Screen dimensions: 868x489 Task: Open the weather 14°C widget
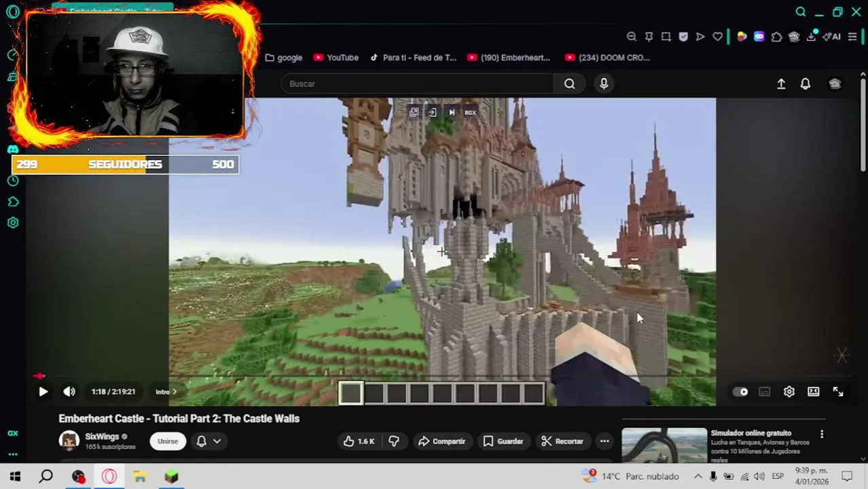coord(631,477)
